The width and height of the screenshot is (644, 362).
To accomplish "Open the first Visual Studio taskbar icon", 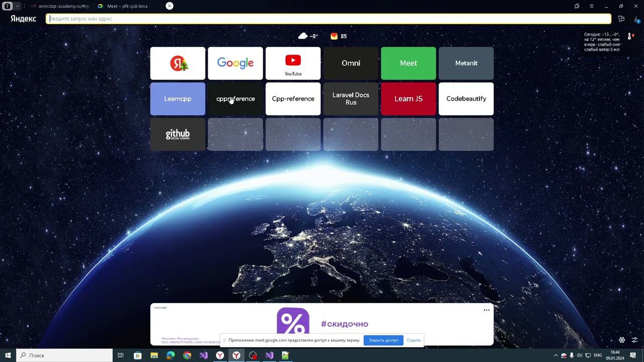I will coord(204,355).
